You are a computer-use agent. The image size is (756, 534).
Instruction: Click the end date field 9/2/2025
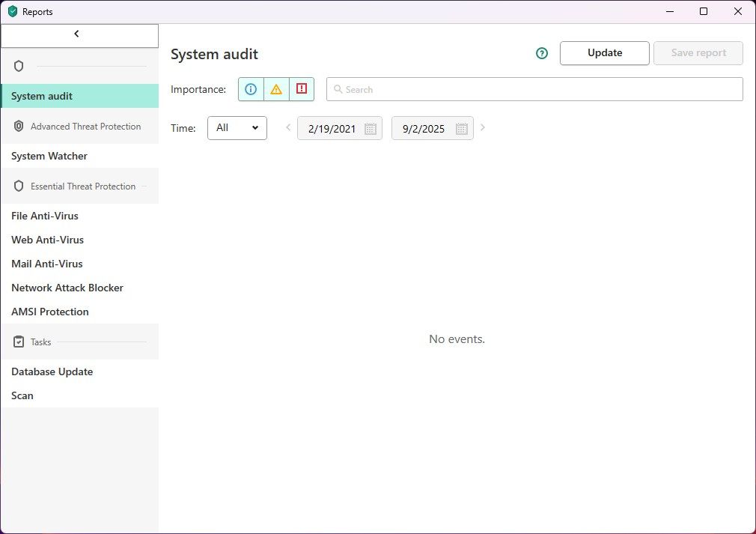tap(433, 128)
